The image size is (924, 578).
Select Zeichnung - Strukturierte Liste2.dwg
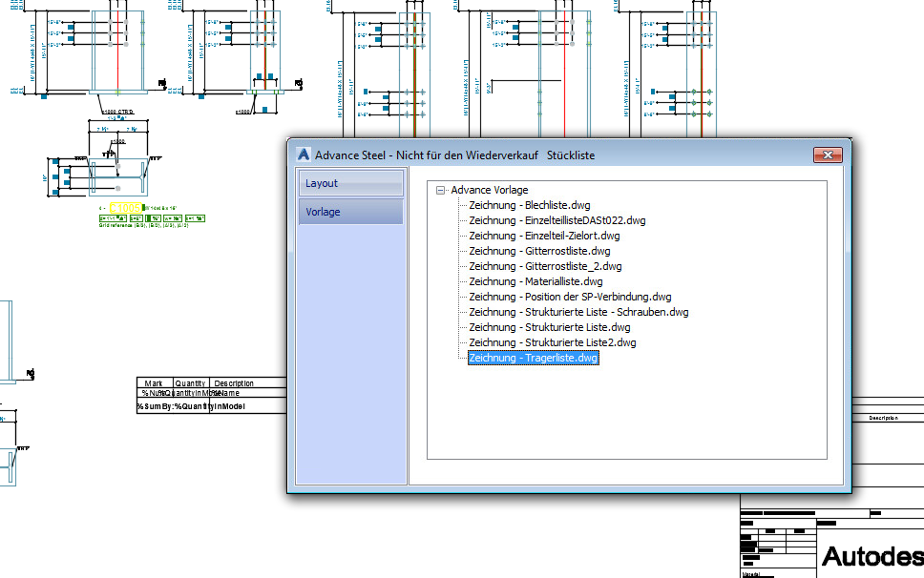coord(552,343)
